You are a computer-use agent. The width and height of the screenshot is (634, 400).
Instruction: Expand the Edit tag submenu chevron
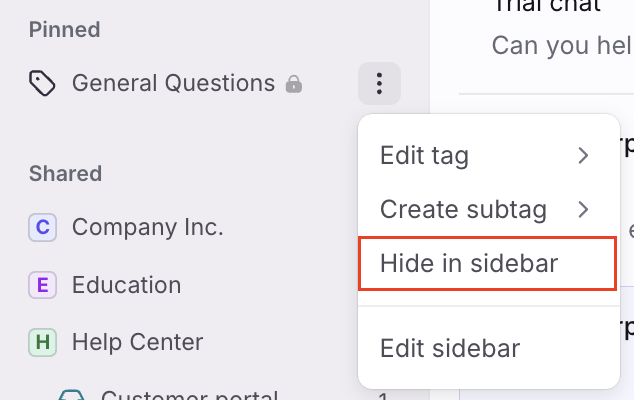coord(583,155)
